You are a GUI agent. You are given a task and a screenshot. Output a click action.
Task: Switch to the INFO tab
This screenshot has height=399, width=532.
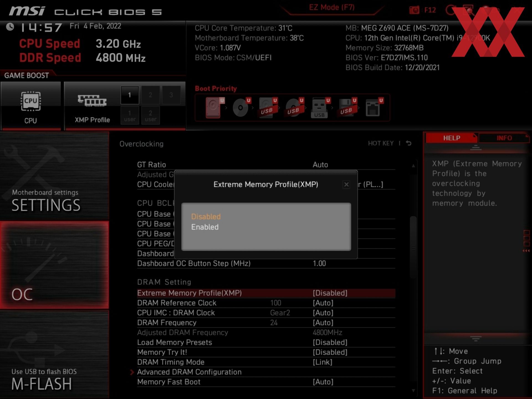504,138
